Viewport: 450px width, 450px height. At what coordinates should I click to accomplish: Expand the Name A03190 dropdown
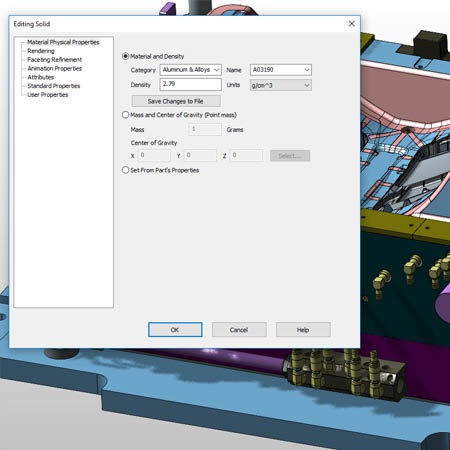pos(281,70)
